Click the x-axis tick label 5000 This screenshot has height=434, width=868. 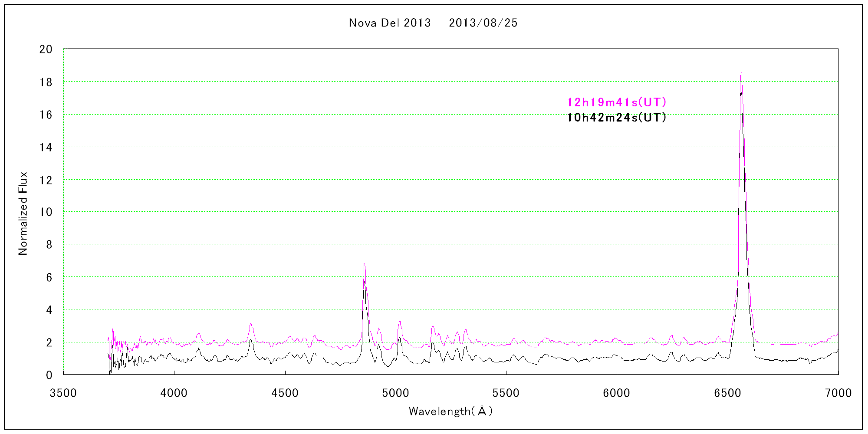tap(395, 393)
